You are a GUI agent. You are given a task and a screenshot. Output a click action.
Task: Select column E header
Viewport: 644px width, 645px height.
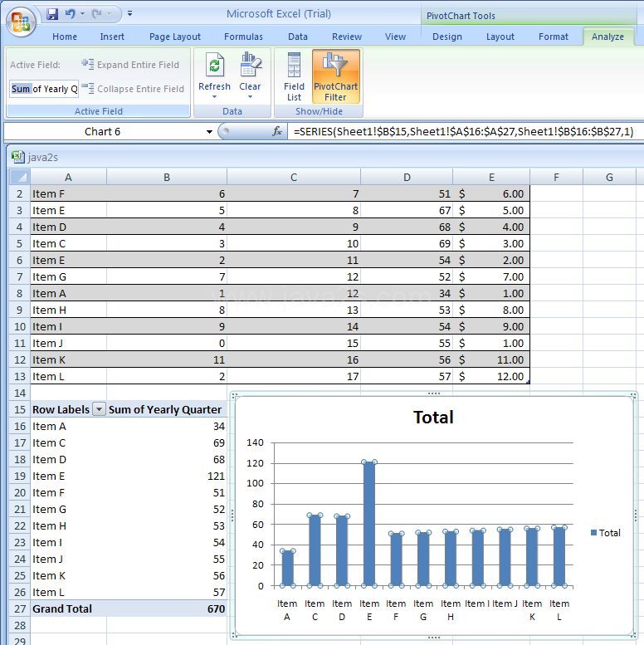(x=491, y=178)
